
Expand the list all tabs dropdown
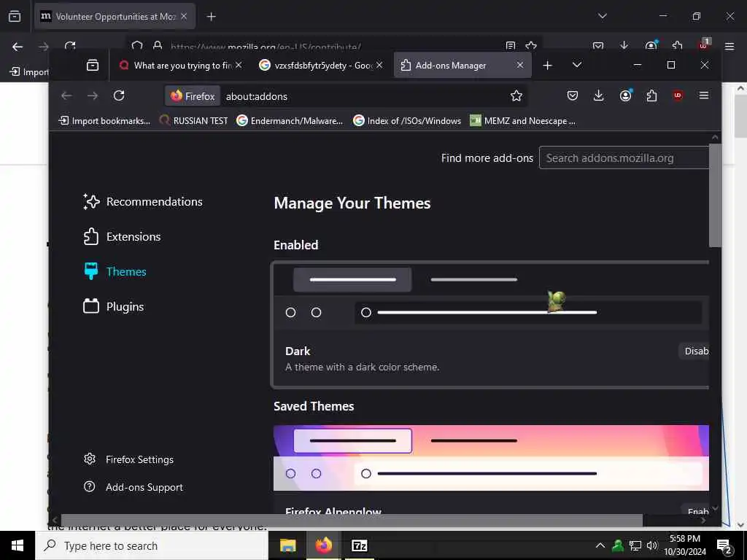(577, 65)
